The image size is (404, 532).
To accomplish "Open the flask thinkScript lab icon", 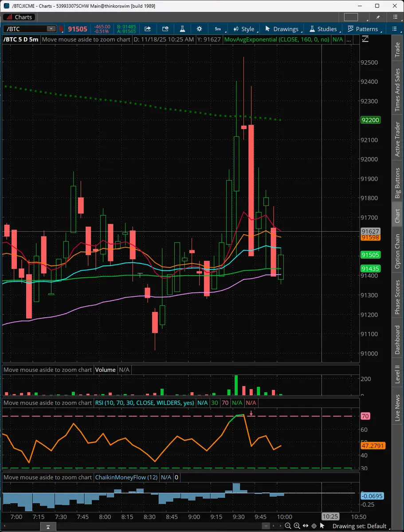I will point(182,29).
